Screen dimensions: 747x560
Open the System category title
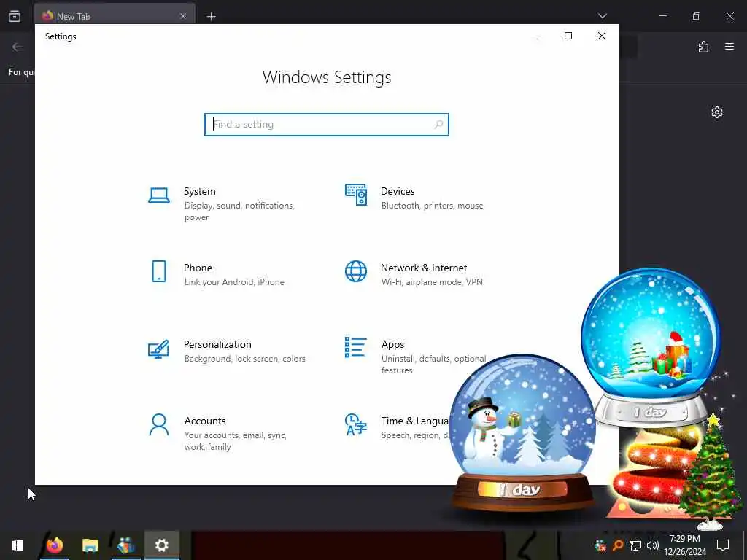tap(200, 192)
